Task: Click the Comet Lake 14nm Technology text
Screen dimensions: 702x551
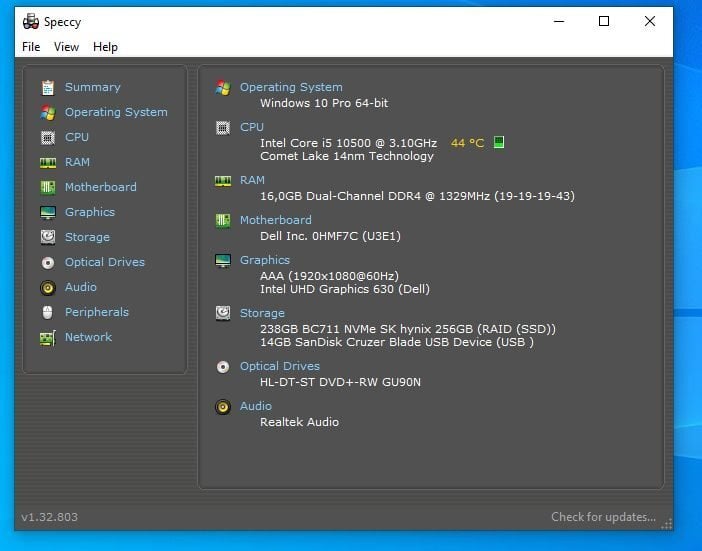Action: click(x=347, y=156)
